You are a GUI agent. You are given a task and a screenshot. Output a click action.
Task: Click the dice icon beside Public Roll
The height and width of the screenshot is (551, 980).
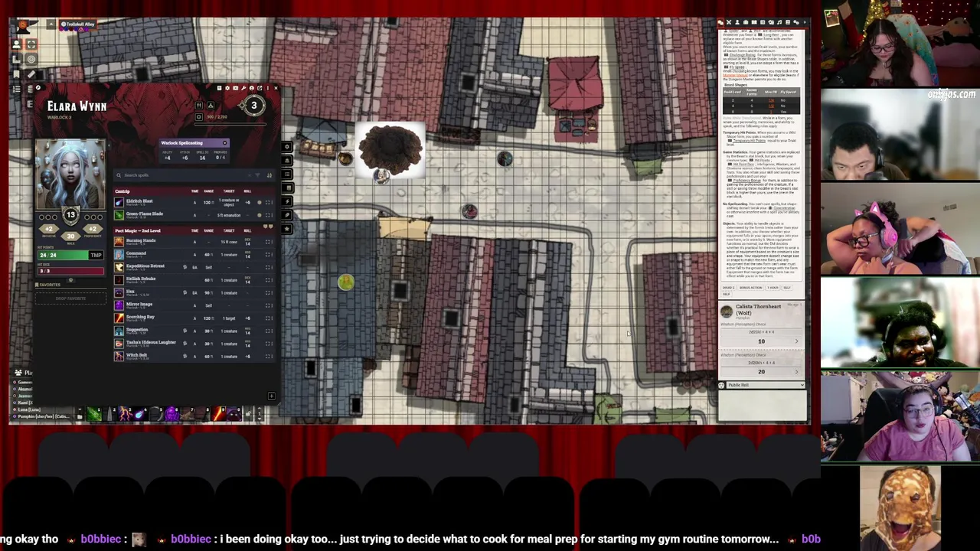[x=721, y=385]
